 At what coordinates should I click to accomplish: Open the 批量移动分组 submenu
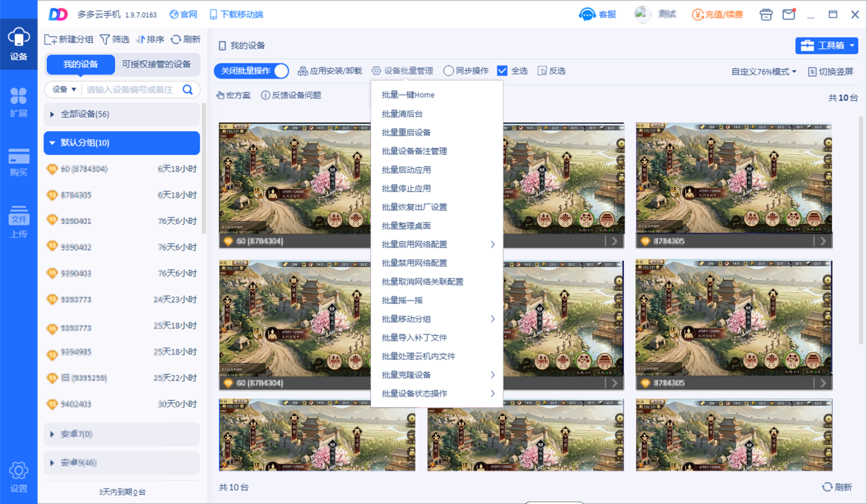(437, 319)
